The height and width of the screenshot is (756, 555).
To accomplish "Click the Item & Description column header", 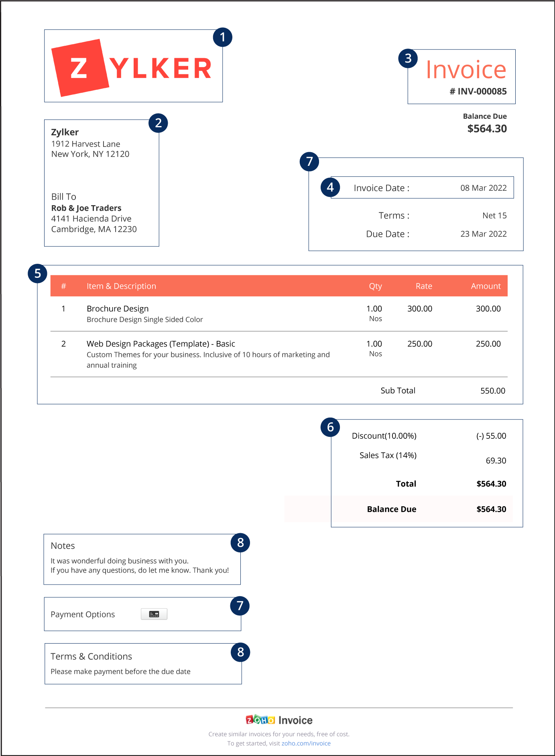I will click(x=121, y=286).
